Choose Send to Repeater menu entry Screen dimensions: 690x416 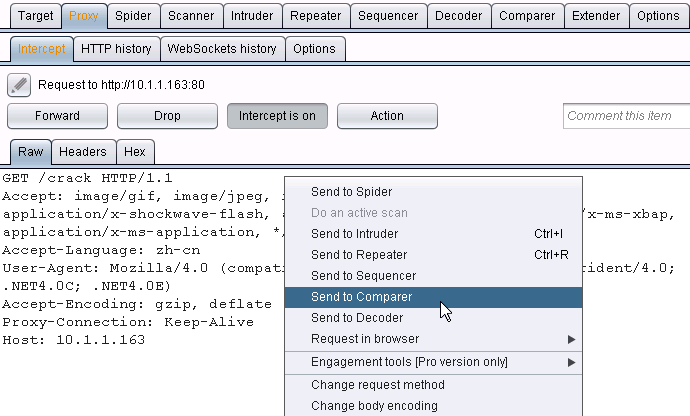click(x=433, y=255)
